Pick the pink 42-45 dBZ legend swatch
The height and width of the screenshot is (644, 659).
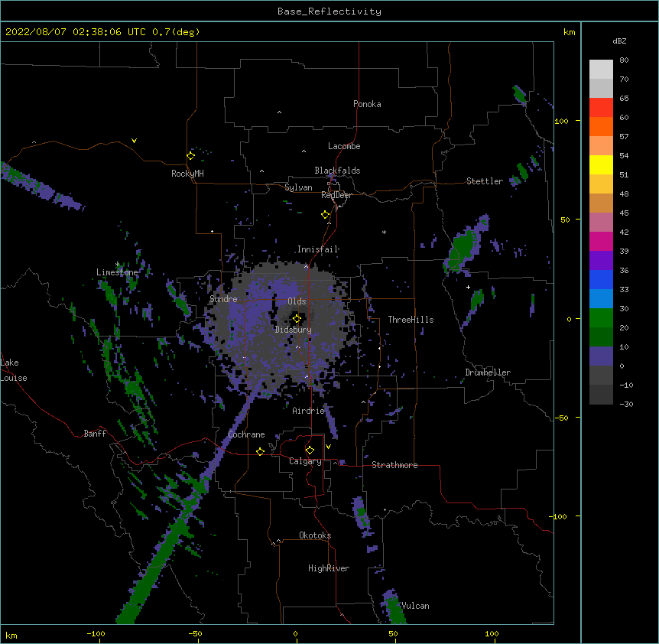601,223
